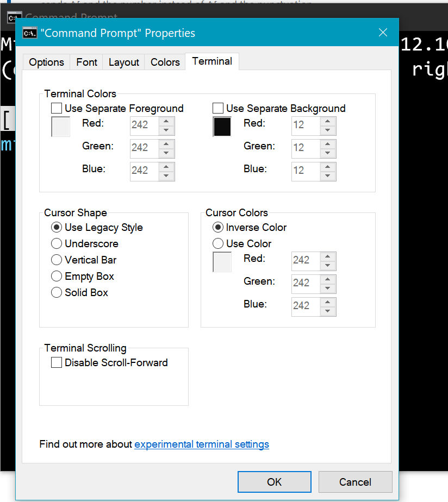Image resolution: width=448 pixels, height=502 pixels.
Task: Decrease foreground Blue value with down arrow
Action: [x=166, y=175]
